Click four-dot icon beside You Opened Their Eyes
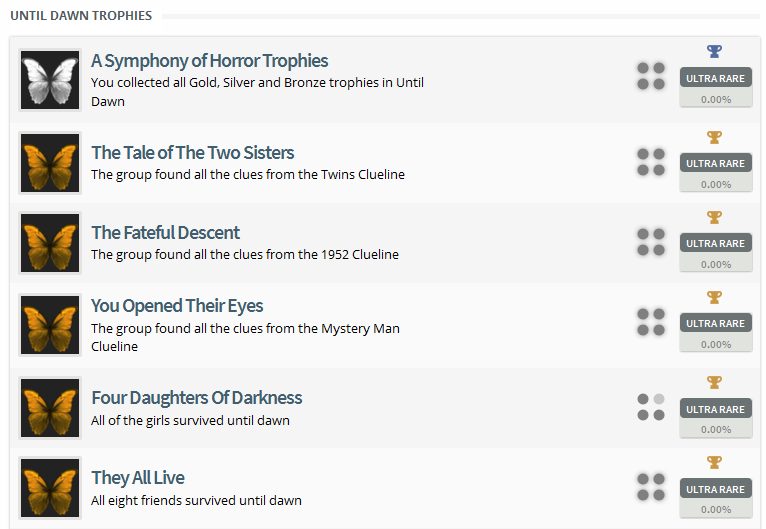 coord(651,321)
